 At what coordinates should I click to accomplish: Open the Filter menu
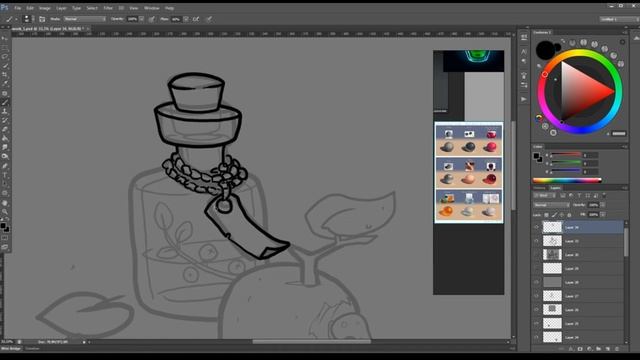coord(108,8)
